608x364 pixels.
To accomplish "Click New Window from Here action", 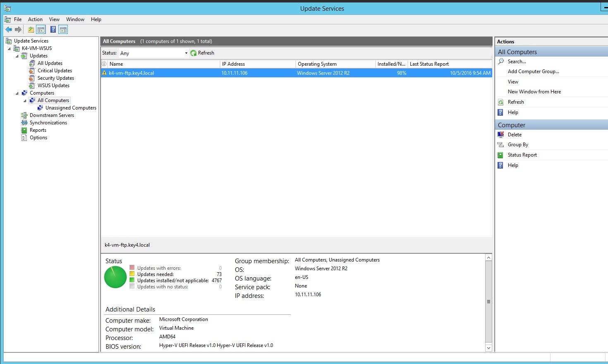I will (x=534, y=92).
